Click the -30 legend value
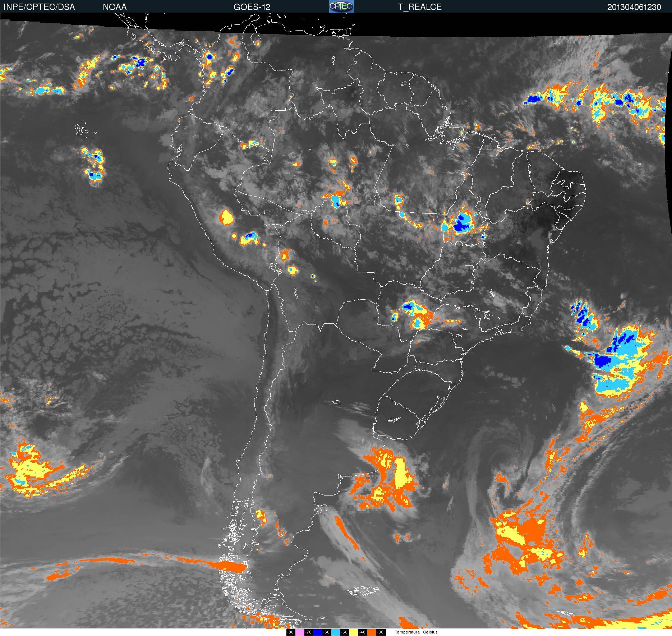Screen dimensions: 672x636 point(380,632)
